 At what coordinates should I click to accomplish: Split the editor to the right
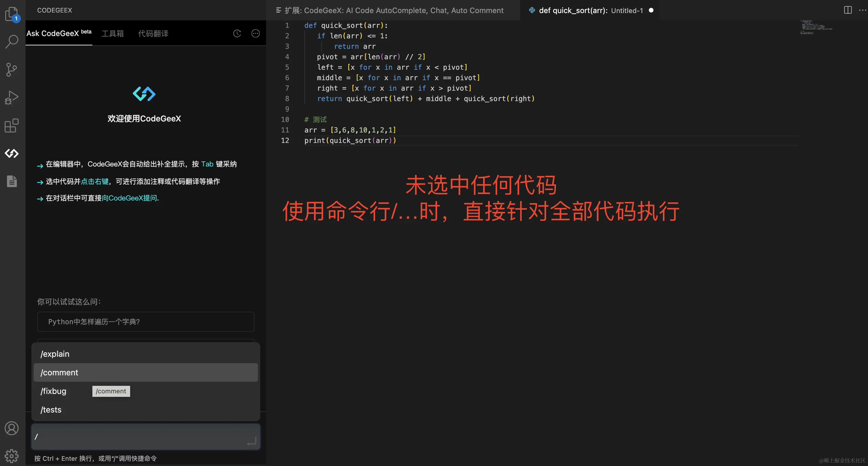[848, 10]
